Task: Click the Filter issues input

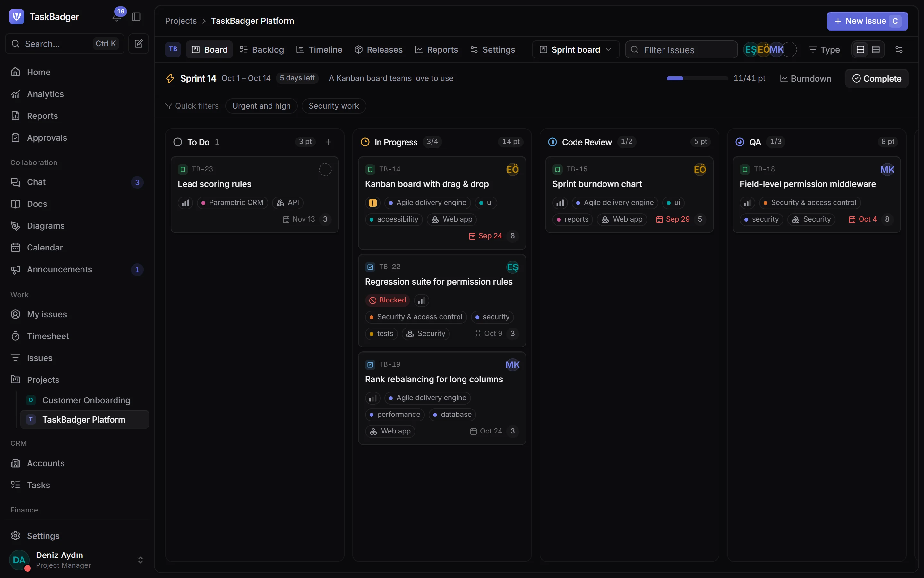Action: (x=681, y=50)
